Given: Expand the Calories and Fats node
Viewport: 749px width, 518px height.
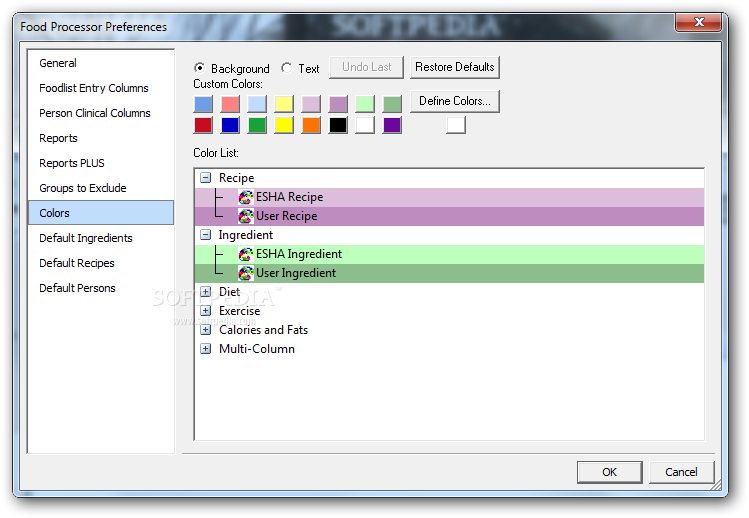Looking at the screenshot, I should point(205,330).
